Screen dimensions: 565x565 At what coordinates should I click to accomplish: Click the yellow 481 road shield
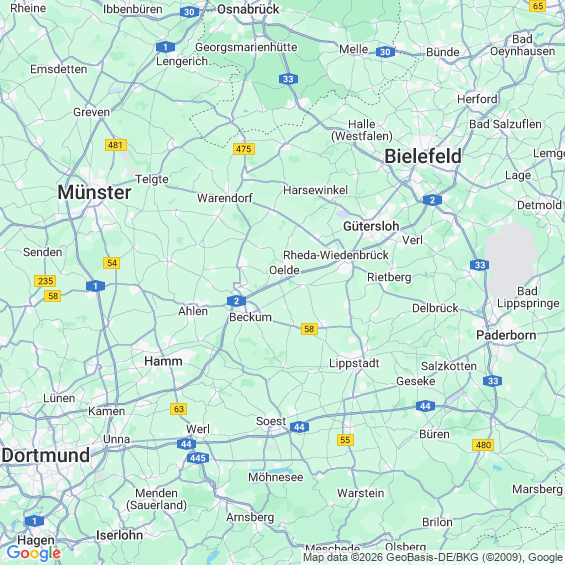[116, 145]
